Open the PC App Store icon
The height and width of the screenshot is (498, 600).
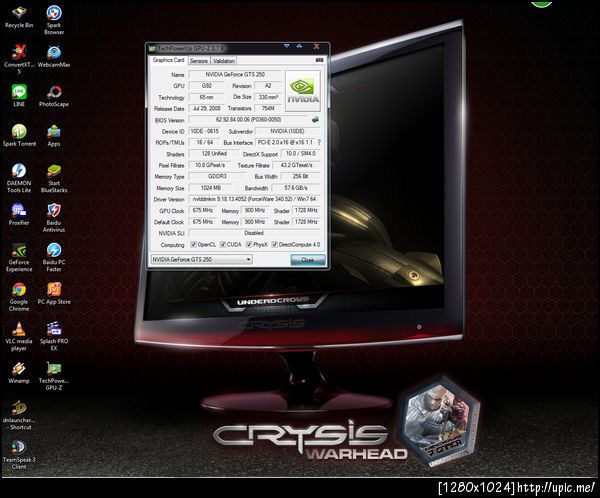click(x=54, y=293)
